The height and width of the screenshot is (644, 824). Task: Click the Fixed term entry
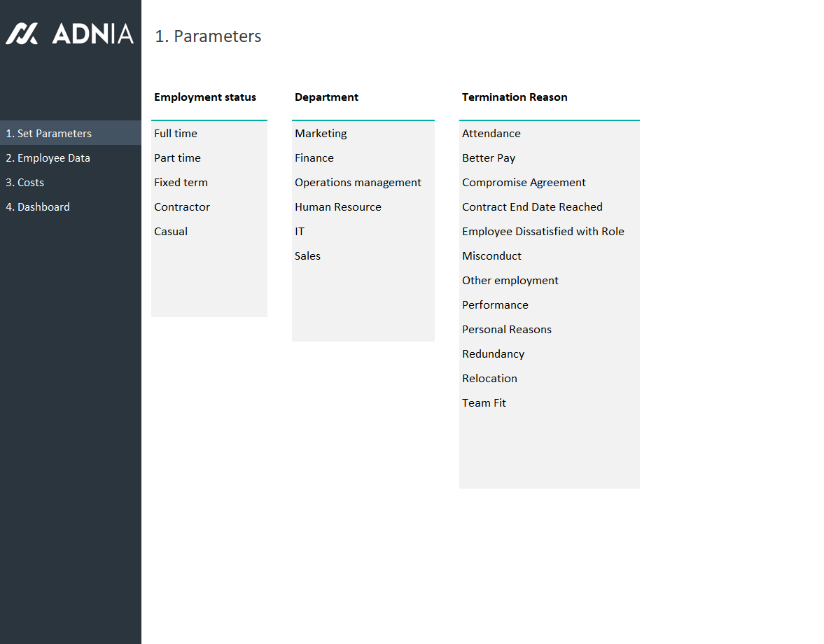[181, 182]
